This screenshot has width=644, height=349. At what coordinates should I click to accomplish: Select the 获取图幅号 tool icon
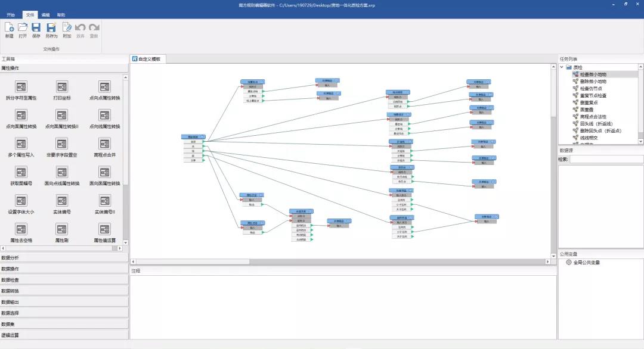[x=21, y=173]
